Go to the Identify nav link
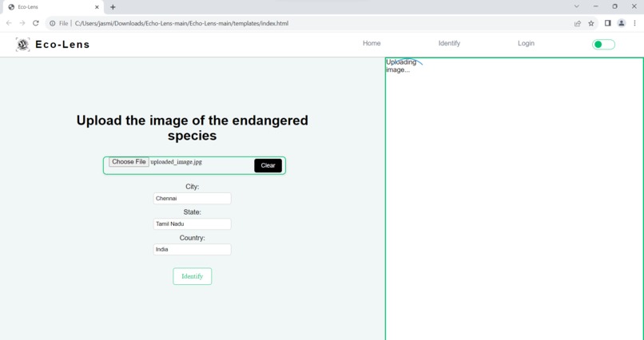This screenshot has height=340, width=644. pos(449,43)
